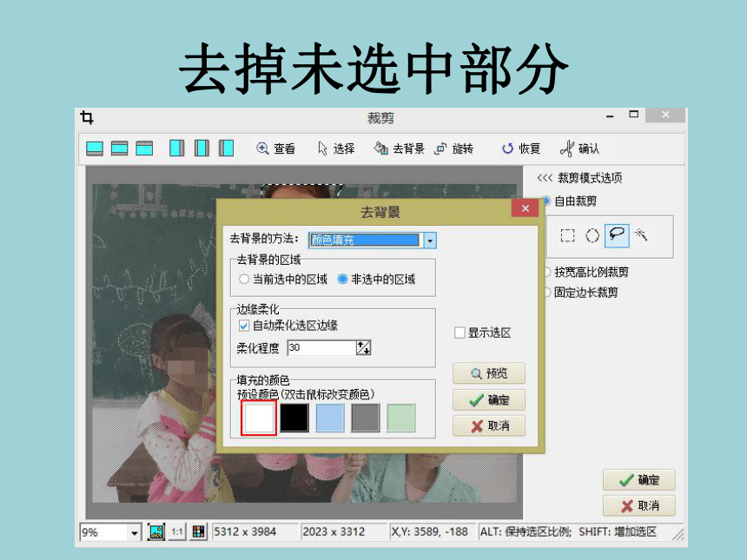Select the second horizontal-split crop layout icon
The image size is (747, 560).
120,148
